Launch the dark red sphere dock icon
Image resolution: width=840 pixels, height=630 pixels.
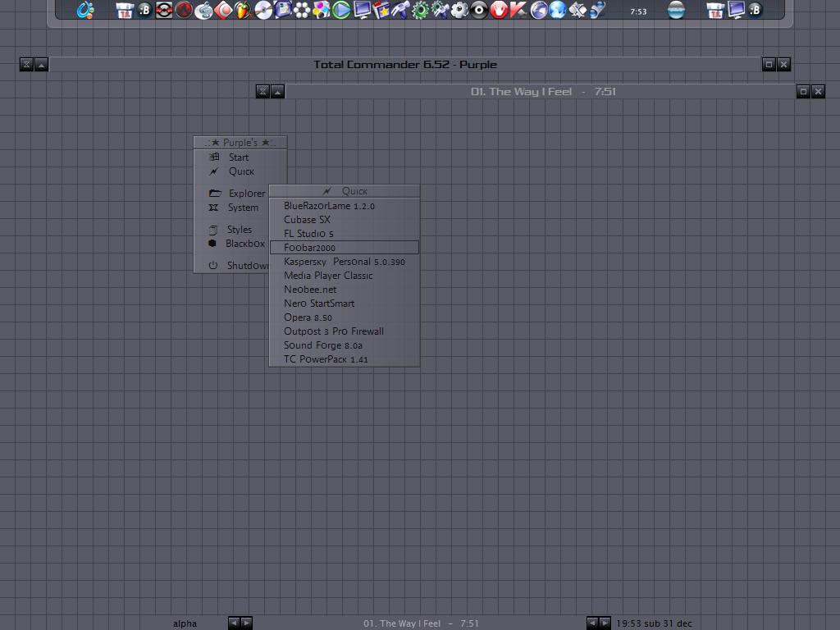(x=184, y=10)
